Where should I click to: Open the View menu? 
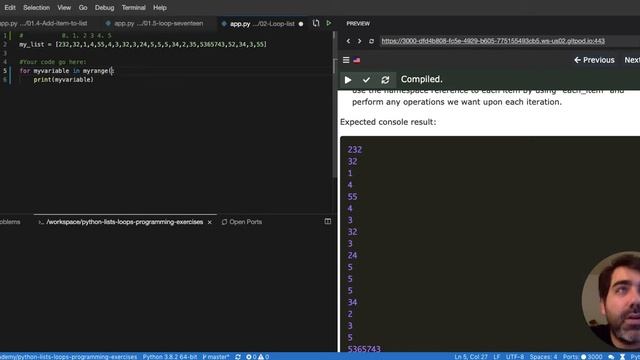pyautogui.click(x=64, y=8)
